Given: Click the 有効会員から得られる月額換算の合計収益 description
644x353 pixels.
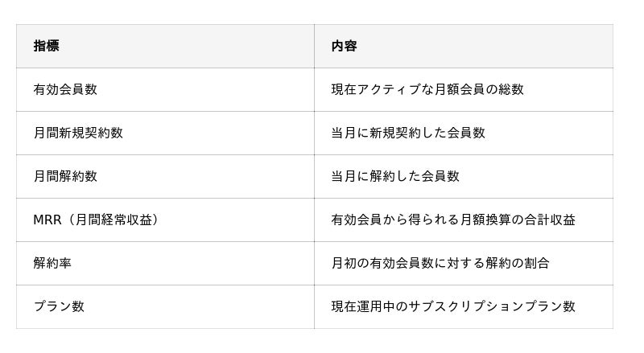Looking at the screenshot, I should pos(453,220).
